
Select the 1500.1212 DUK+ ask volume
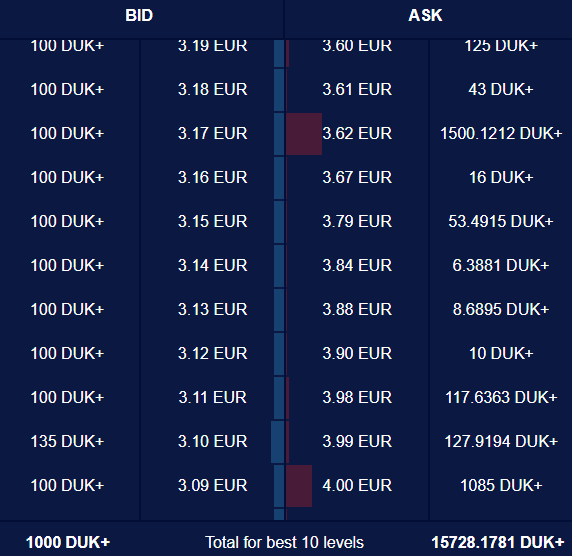click(x=501, y=134)
